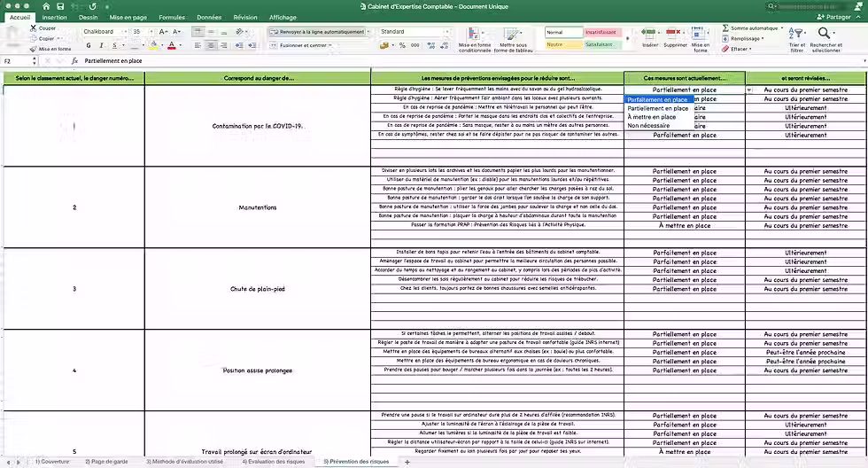
Task: Open the Révision ribbon tab
Action: coord(245,17)
